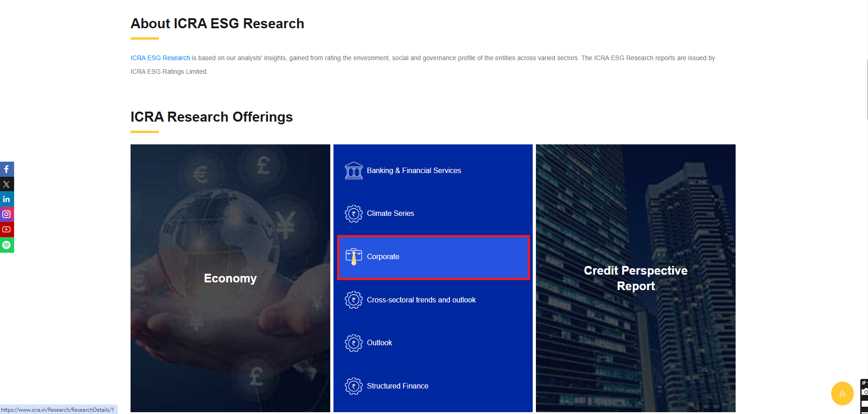Click the bank building icon beside Banking

click(x=353, y=171)
